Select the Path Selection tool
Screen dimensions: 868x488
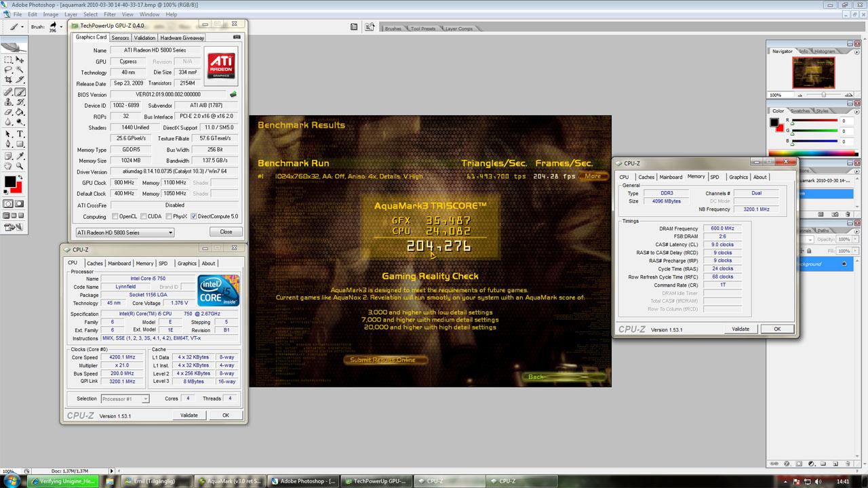(x=8, y=134)
